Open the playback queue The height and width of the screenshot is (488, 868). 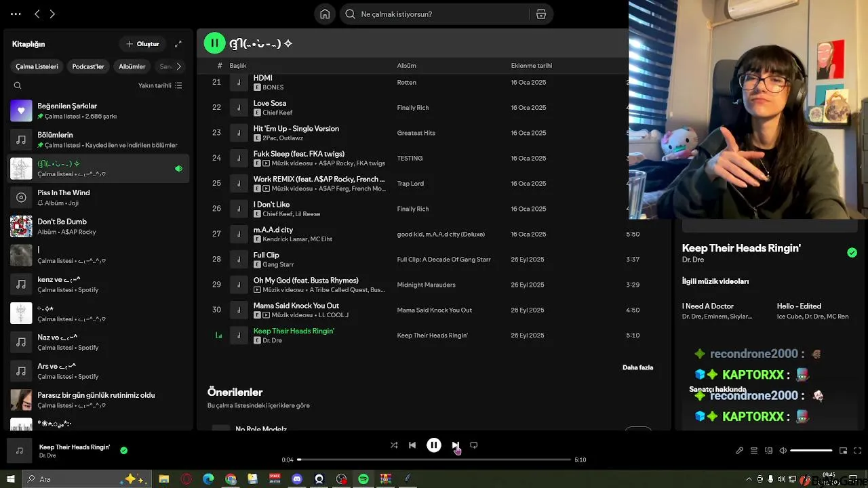(x=753, y=451)
